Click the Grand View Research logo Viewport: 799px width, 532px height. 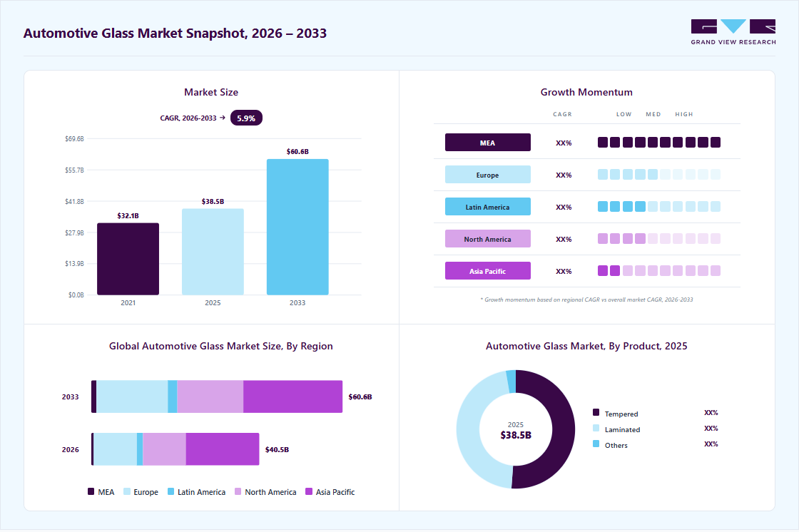coord(733,32)
